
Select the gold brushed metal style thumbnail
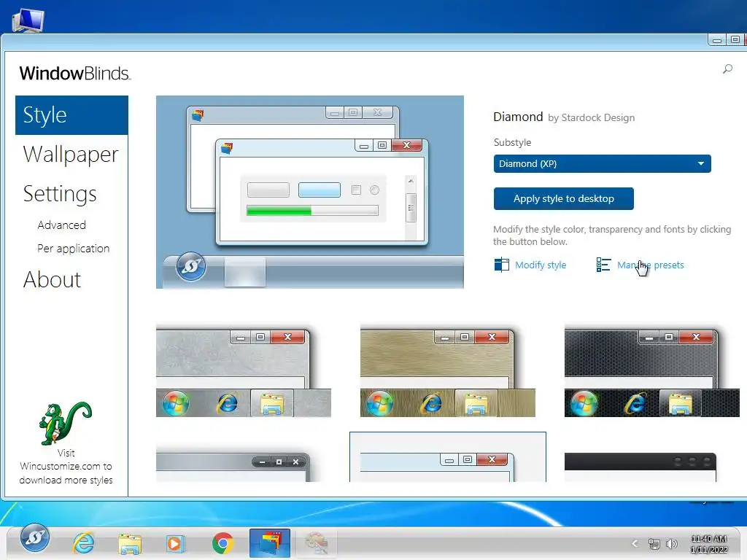click(448, 371)
